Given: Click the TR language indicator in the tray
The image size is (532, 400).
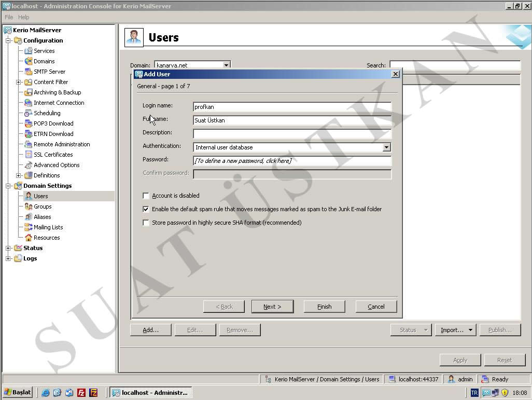Looking at the screenshot, I should pyautogui.click(x=474, y=393).
